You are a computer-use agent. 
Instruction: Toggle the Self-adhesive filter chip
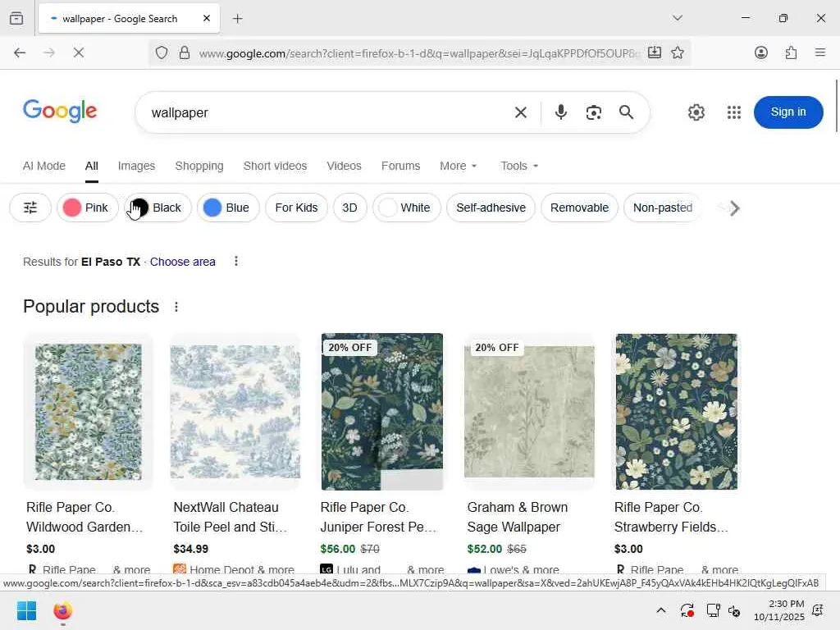click(x=491, y=208)
